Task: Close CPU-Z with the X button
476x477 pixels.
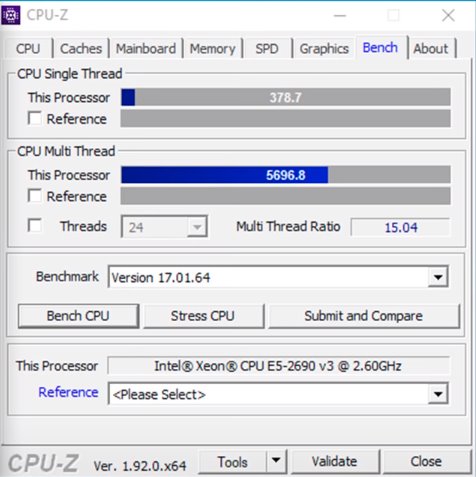Action: [x=448, y=15]
